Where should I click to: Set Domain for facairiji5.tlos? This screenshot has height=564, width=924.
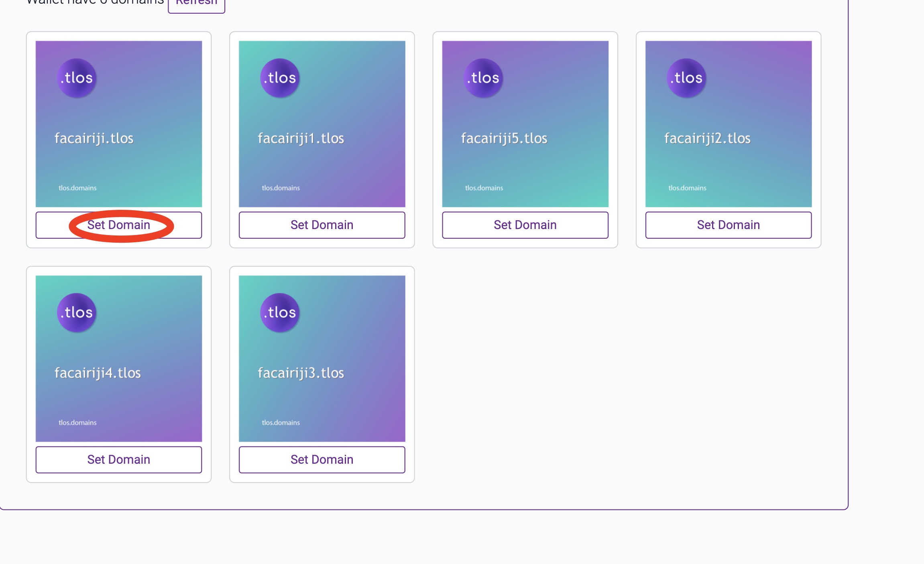click(525, 225)
